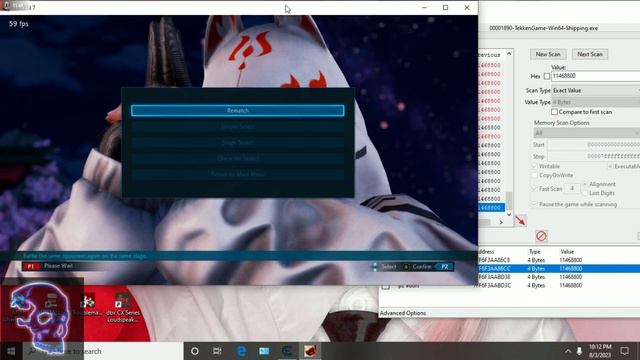Open the notification center icon
Screen dimensions: 640x360
624,351
